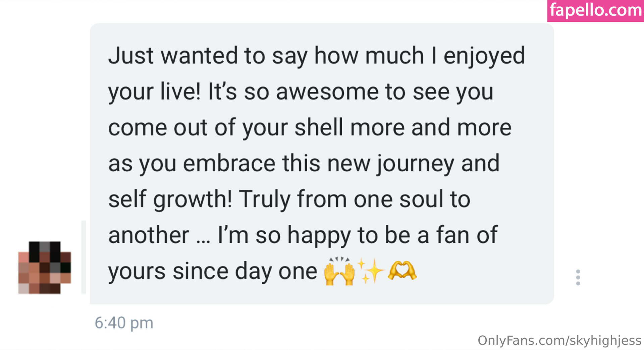The height and width of the screenshot is (350, 644).
Task: Click the word "Just" starting the message
Action: click(x=131, y=56)
